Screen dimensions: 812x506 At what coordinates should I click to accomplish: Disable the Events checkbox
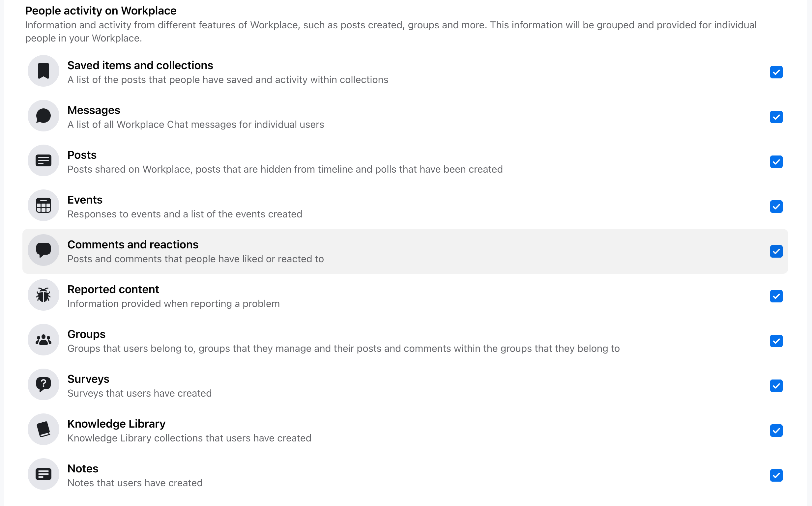(x=776, y=207)
